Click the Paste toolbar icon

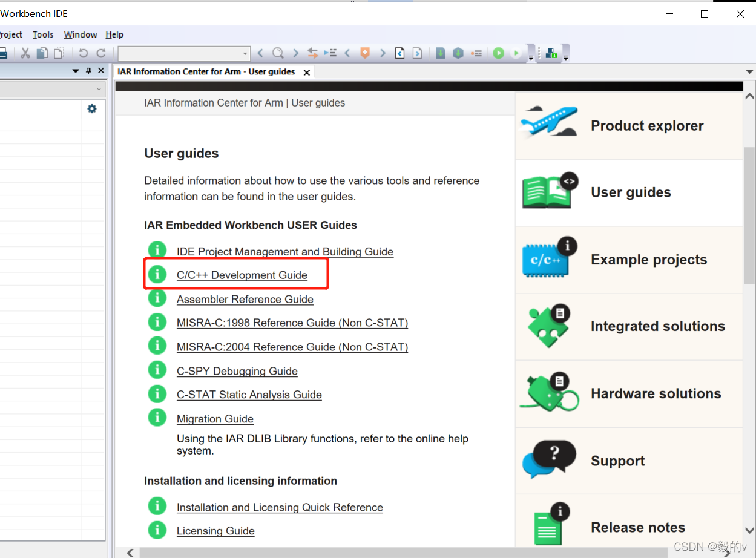59,53
